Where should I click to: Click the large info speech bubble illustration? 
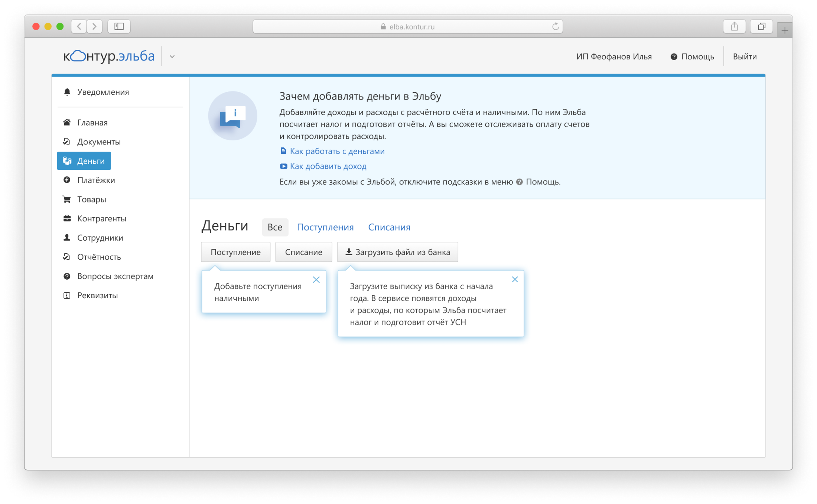(x=233, y=116)
